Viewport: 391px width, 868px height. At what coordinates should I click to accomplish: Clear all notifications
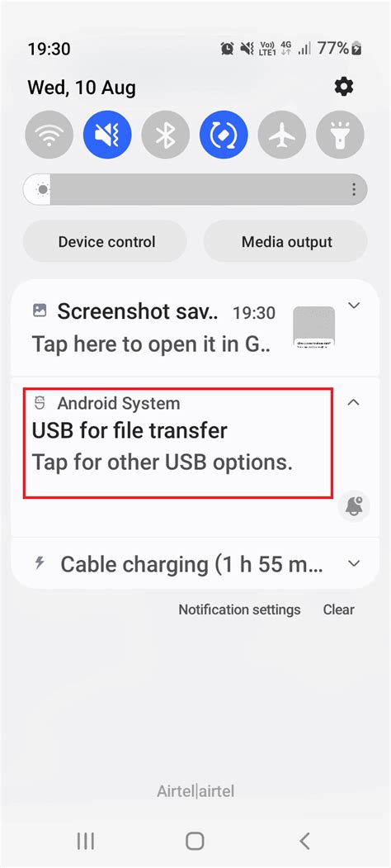[338, 609]
